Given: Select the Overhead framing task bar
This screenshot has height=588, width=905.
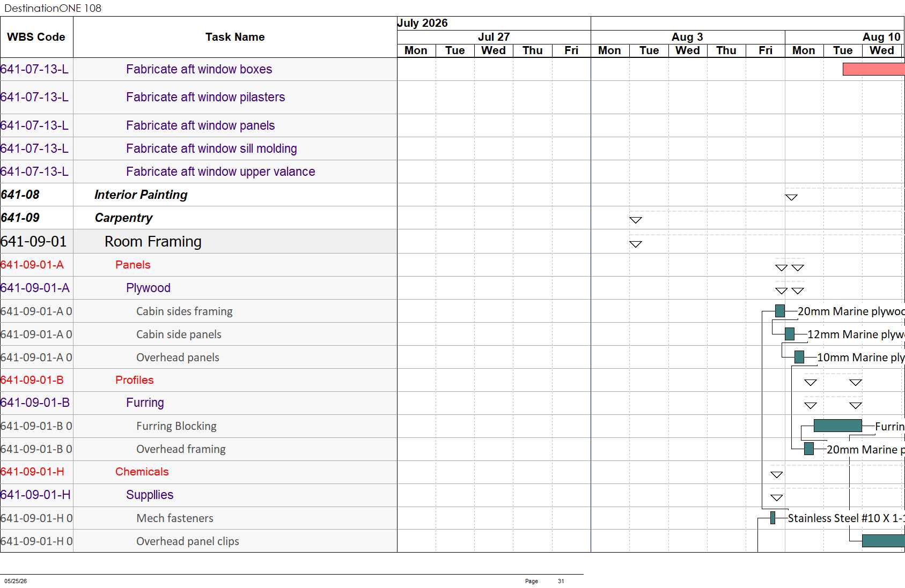Looking at the screenshot, I should point(809,449).
